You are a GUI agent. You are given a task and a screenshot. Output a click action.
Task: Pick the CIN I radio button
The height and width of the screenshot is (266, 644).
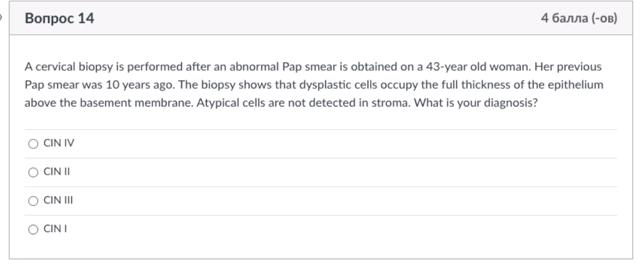[33, 229]
